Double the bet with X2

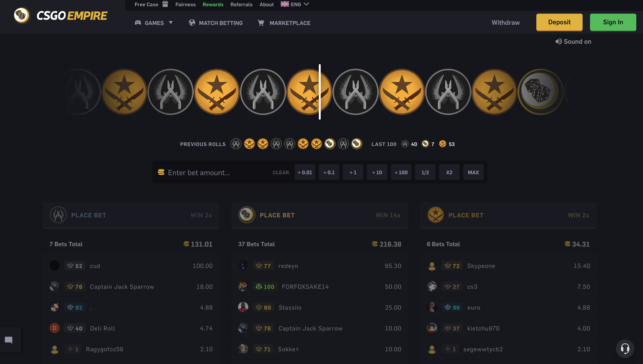(449, 172)
